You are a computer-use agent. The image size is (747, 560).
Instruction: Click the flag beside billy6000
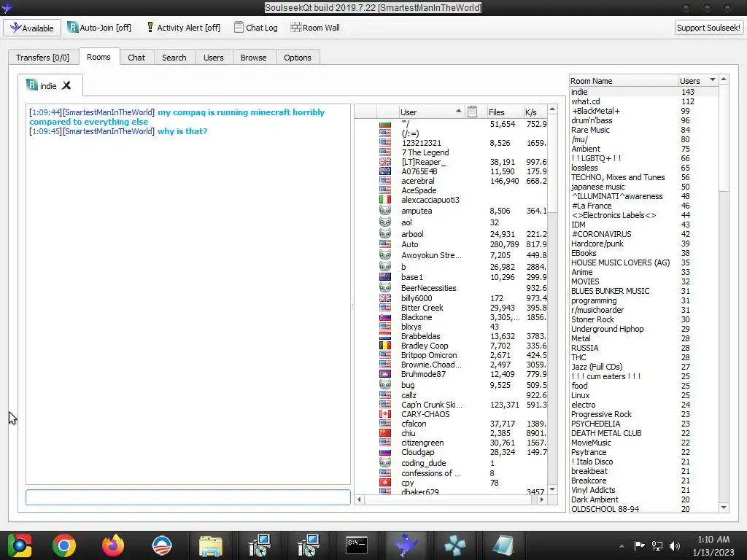point(385,298)
